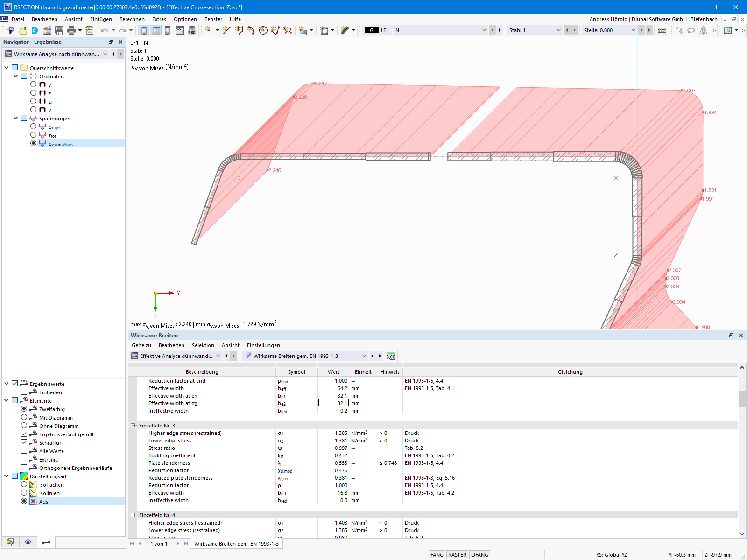The width and height of the screenshot is (747, 560).
Task: Select the Wirksame Breiten gem. EN 1993-1-3 tab
Action: pyautogui.click(x=236, y=544)
